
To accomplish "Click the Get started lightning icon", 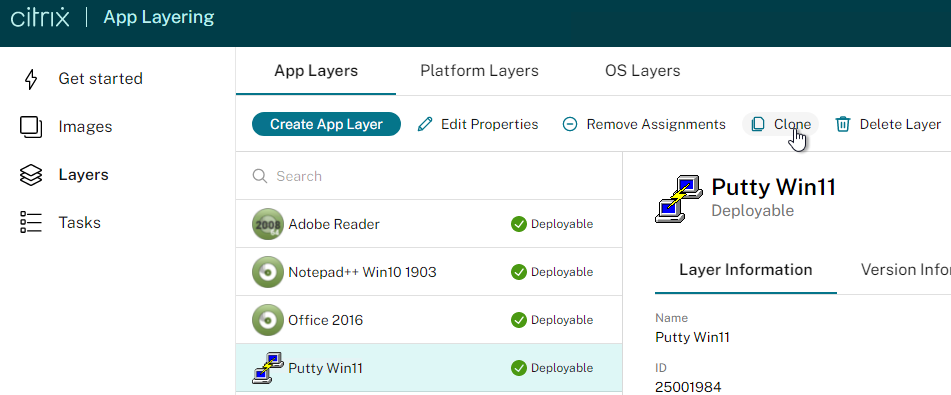I will [31, 79].
